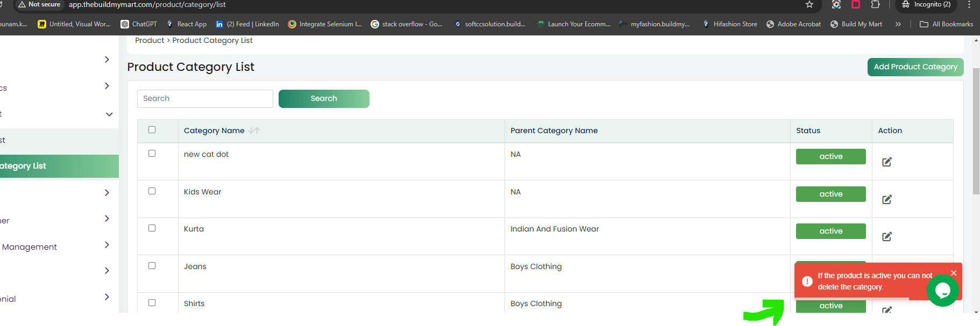The height and width of the screenshot is (326, 980).
Task: Sort by Category Name arrows icon
Action: 254,131
